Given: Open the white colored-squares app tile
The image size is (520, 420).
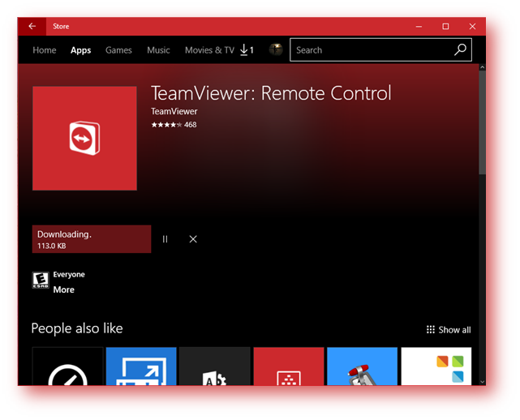Looking at the screenshot, I should [436, 366].
